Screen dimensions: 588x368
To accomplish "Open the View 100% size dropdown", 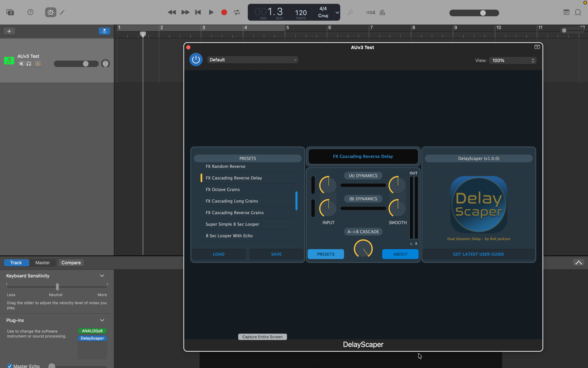I will click(512, 60).
